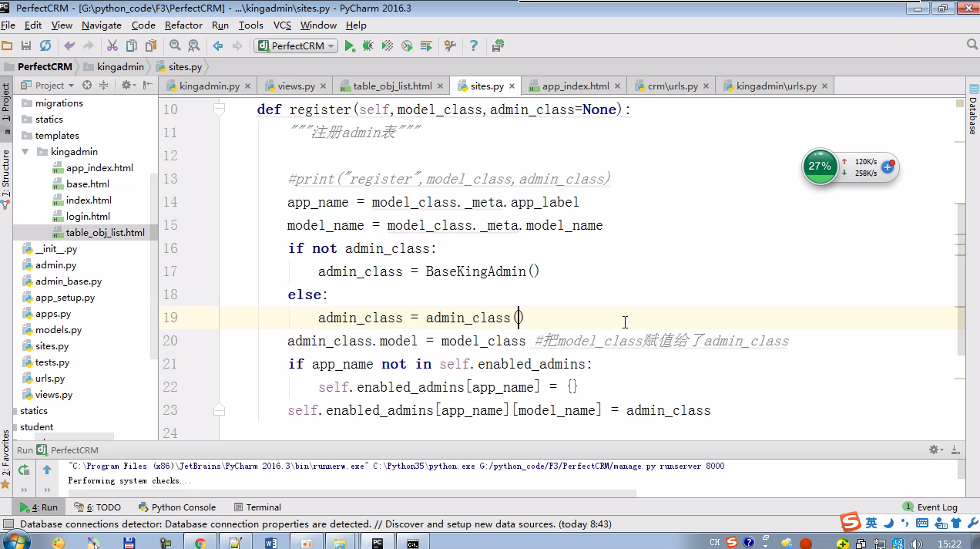Open the PerfectCRM run configuration dropdown

296,46
